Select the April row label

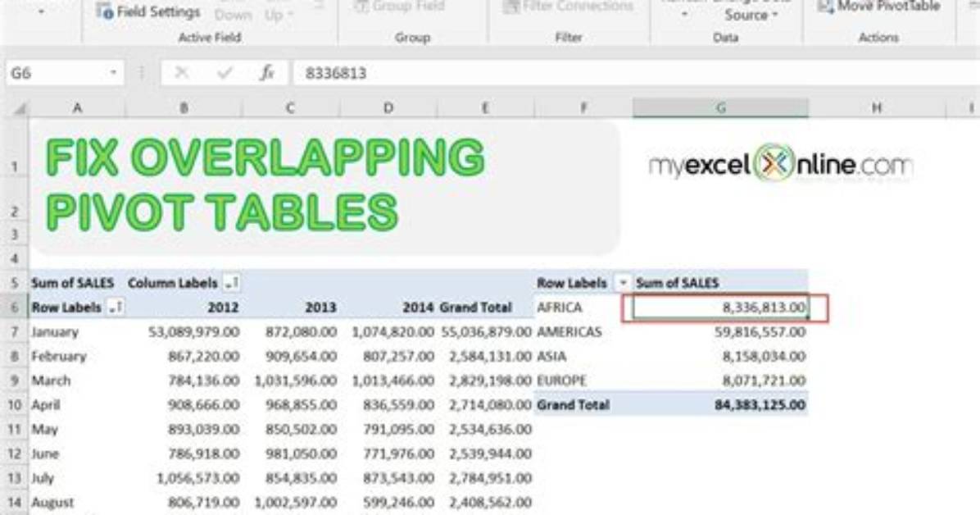tap(46, 405)
